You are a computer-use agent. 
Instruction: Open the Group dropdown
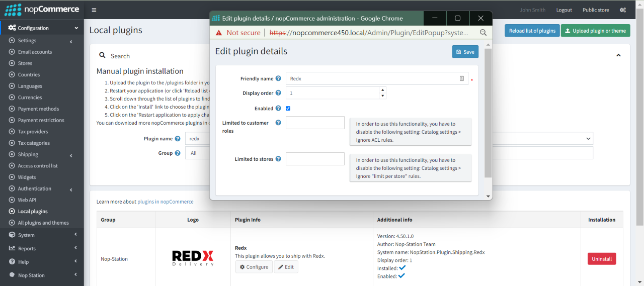389,153
